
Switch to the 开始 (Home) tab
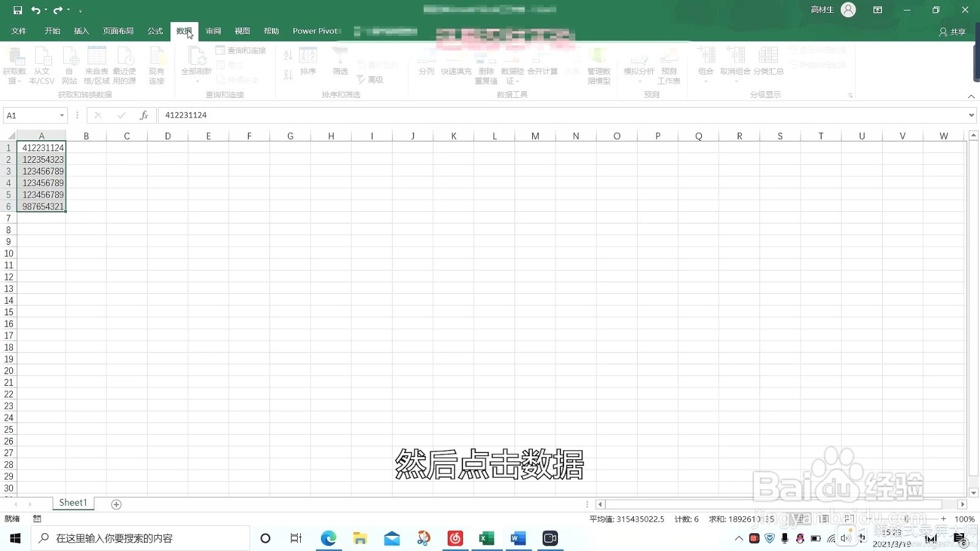pyautogui.click(x=53, y=31)
